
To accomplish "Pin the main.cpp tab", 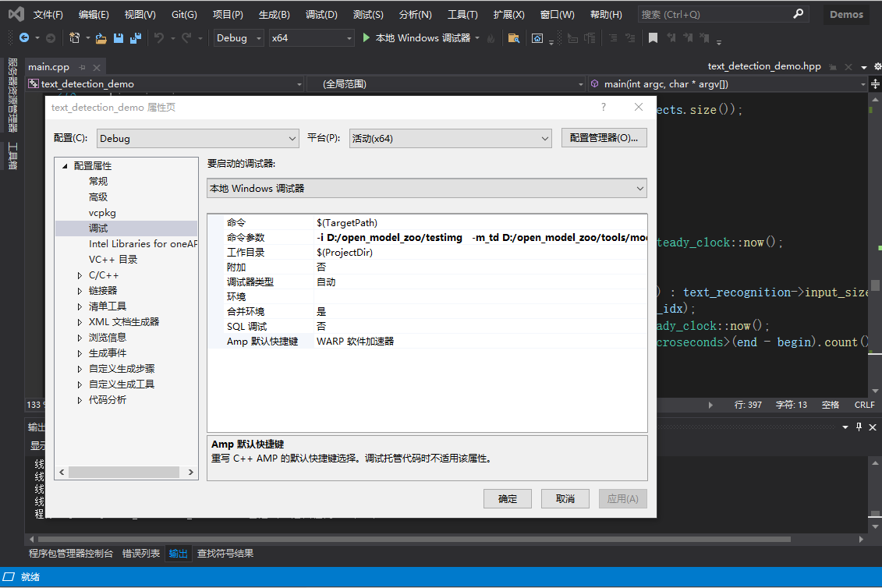I will pos(82,68).
